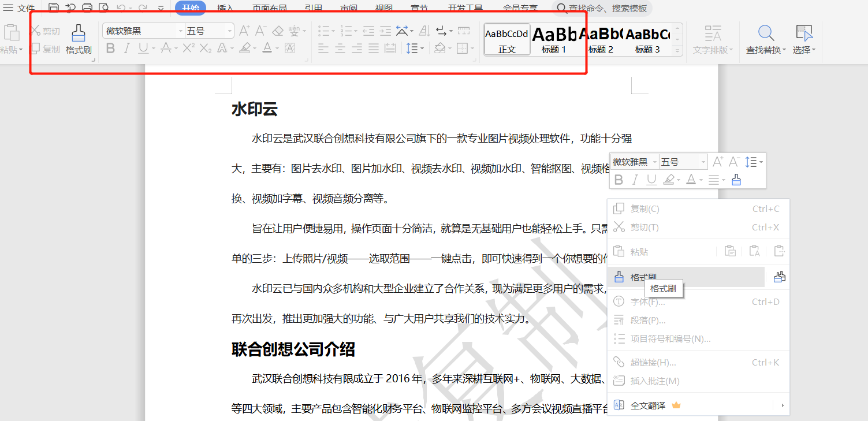This screenshot has height=421, width=868.
Task: Apply the 标题 1 style
Action: pos(554,39)
